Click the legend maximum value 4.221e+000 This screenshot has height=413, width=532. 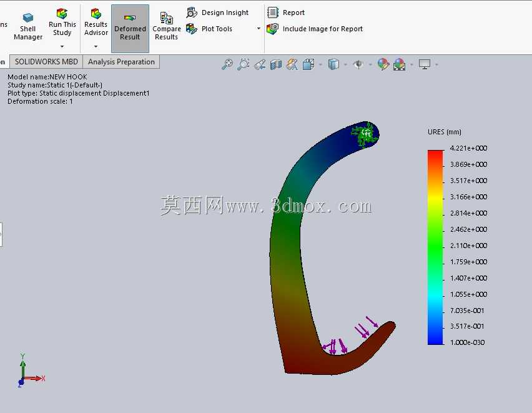click(468, 148)
